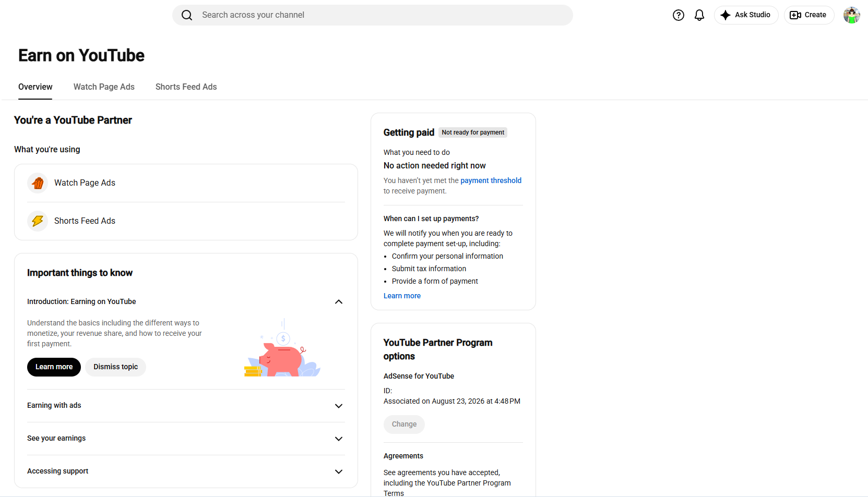868x497 pixels.
Task: Click the Search across your channel field
Action: click(373, 15)
